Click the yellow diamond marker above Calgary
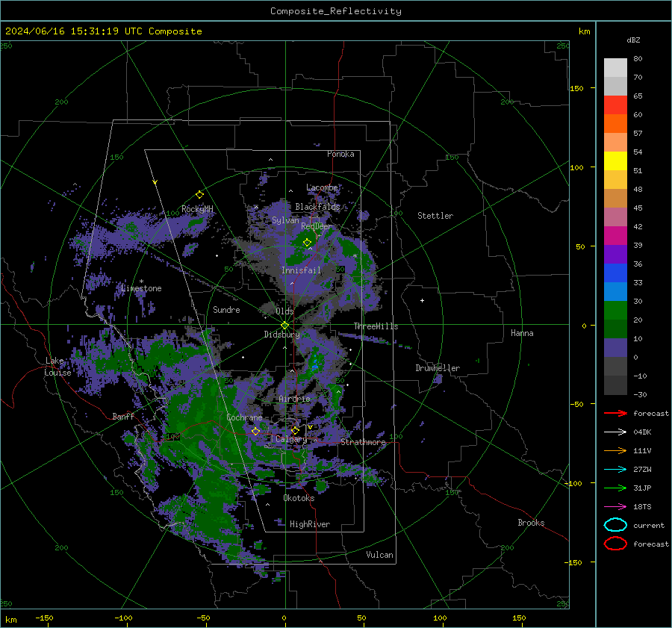672x628 pixels. (x=295, y=430)
